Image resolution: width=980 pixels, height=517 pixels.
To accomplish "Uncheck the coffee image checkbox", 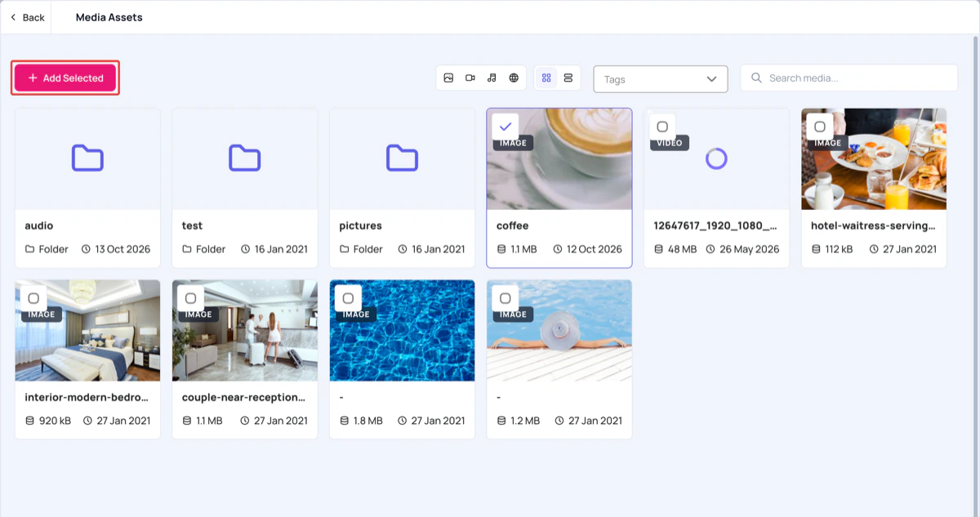I will pos(506,126).
